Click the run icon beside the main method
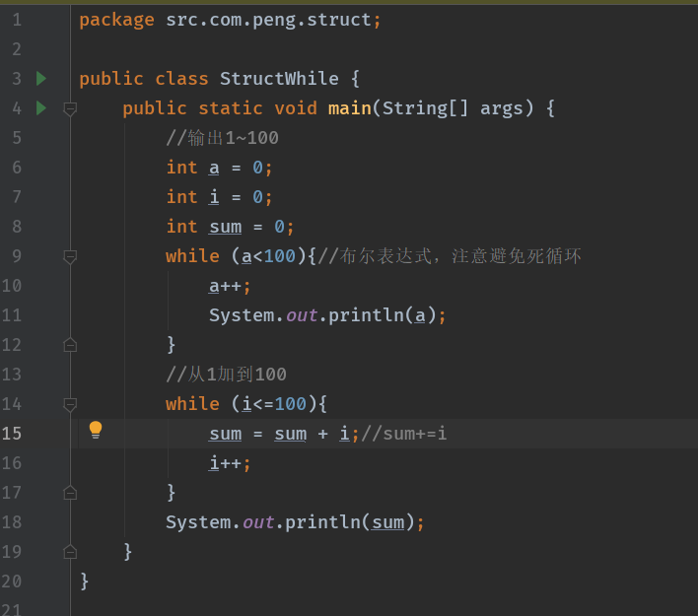 [41, 107]
